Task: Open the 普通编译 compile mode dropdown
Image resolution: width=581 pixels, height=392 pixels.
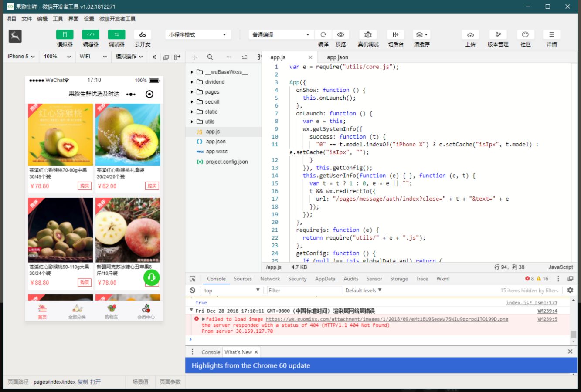Action: (x=281, y=35)
